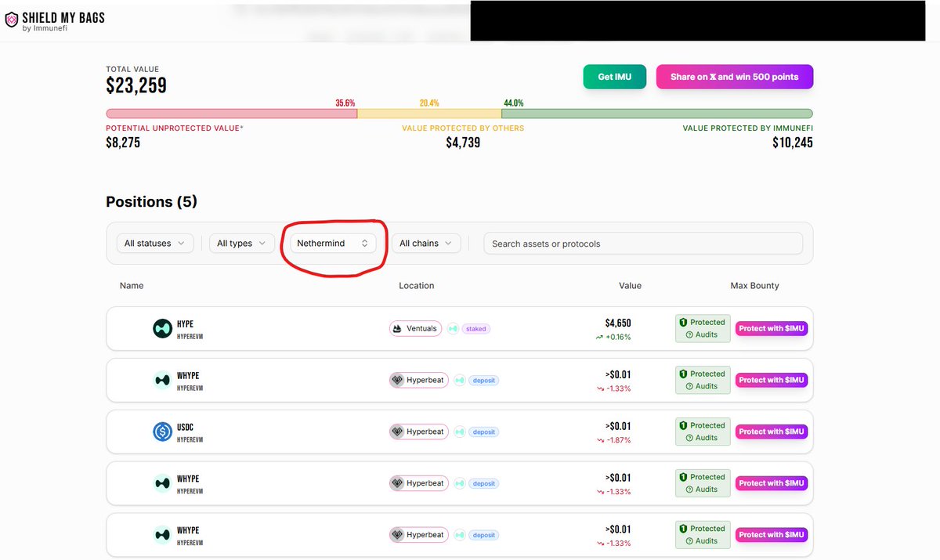Click Protect with $IMU for USDC
The width and height of the screenshot is (940, 560).
(x=771, y=432)
